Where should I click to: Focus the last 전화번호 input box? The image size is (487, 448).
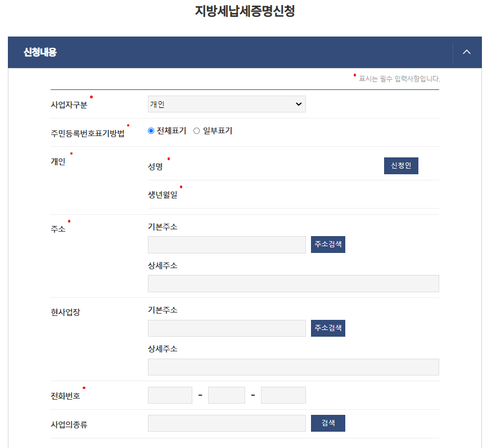283,395
